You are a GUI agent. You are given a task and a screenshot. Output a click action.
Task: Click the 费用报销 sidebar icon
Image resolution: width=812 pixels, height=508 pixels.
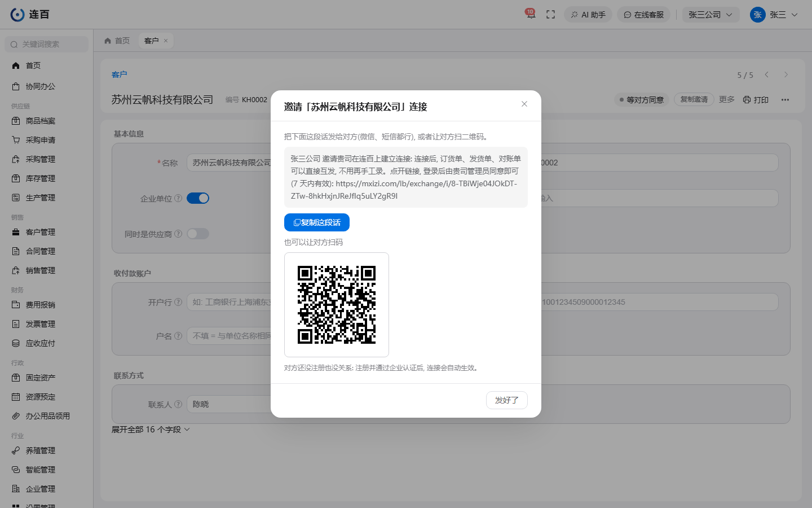[x=16, y=305]
